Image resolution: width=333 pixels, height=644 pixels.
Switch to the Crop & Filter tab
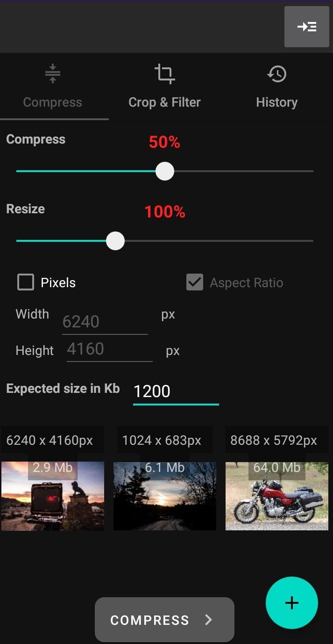coord(164,102)
